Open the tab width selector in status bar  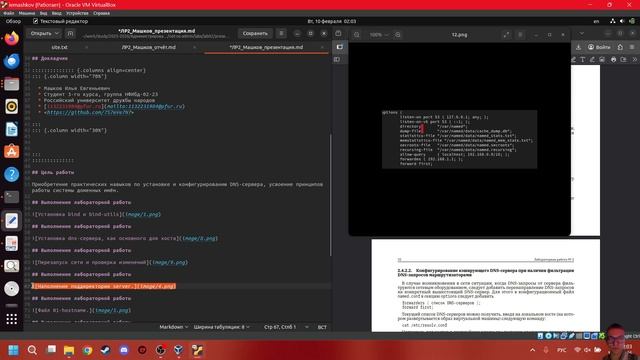221,327
